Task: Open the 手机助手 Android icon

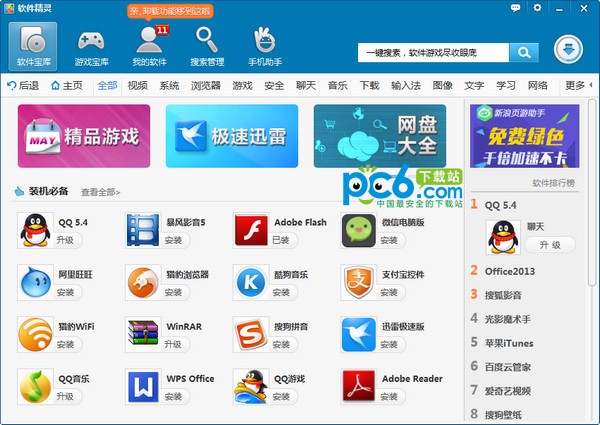Action: click(x=265, y=46)
